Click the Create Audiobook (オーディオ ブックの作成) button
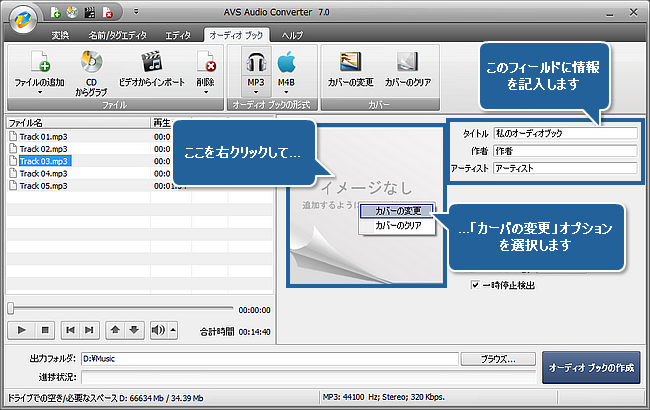Image resolution: width=650 pixels, height=410 pixels. pyautogui.click(x=590, y=368)
